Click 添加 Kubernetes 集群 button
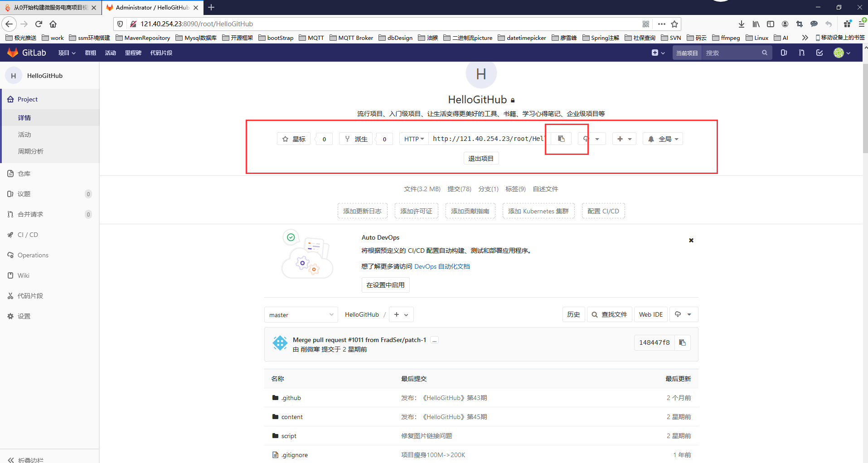The width and height of the screenshot is (868, 463). coord(538,211)
